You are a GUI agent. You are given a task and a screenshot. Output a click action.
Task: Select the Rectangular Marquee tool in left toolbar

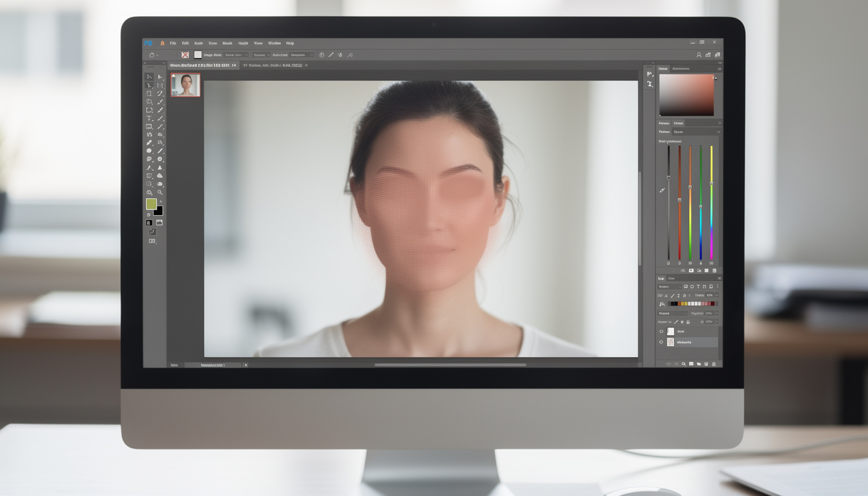[x=149, y=94]
